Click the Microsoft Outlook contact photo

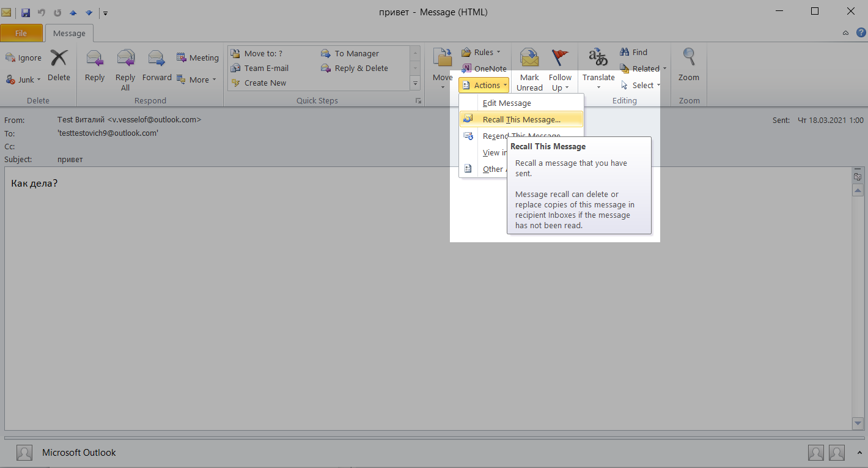tap(24, 453)
